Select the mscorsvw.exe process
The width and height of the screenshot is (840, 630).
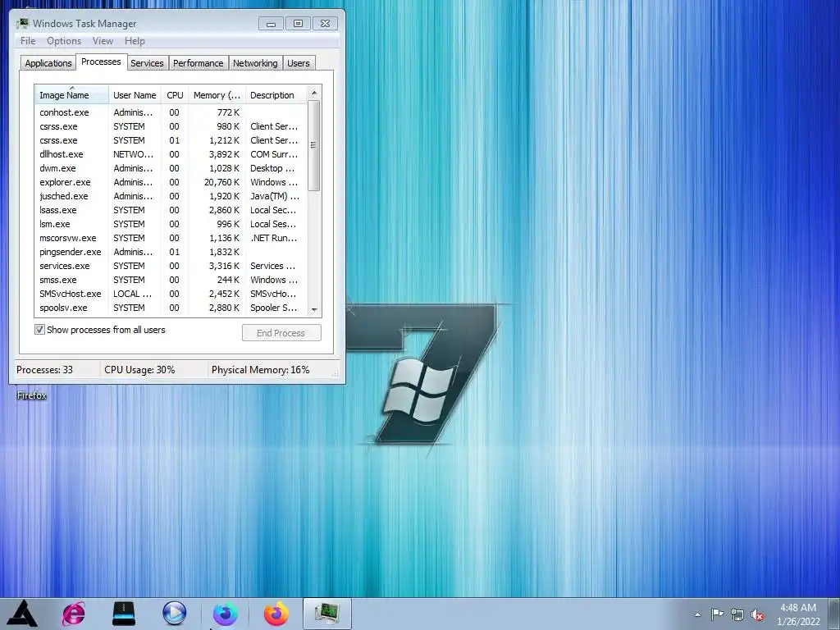[x=171, y=238]
